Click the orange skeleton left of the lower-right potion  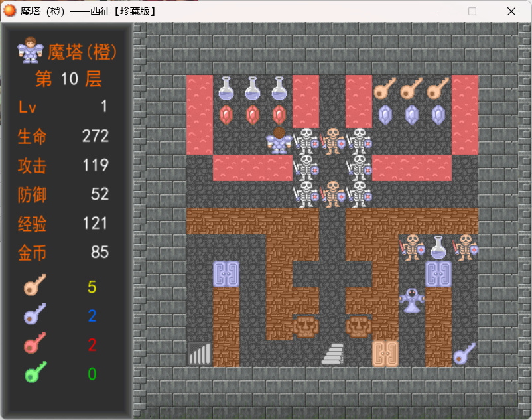411,247
